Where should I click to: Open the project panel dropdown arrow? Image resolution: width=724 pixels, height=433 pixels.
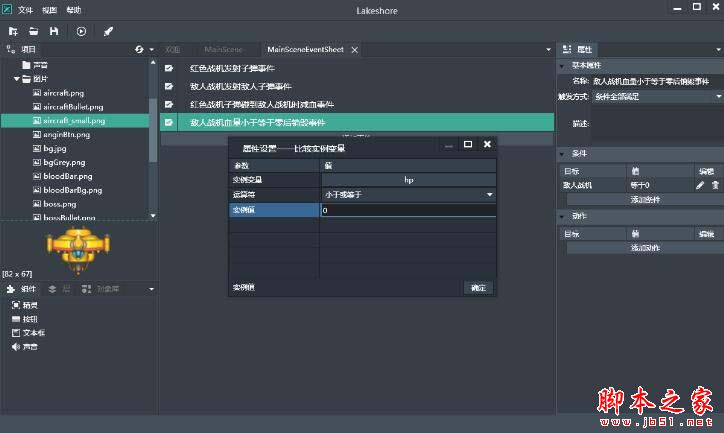[151, 49]
